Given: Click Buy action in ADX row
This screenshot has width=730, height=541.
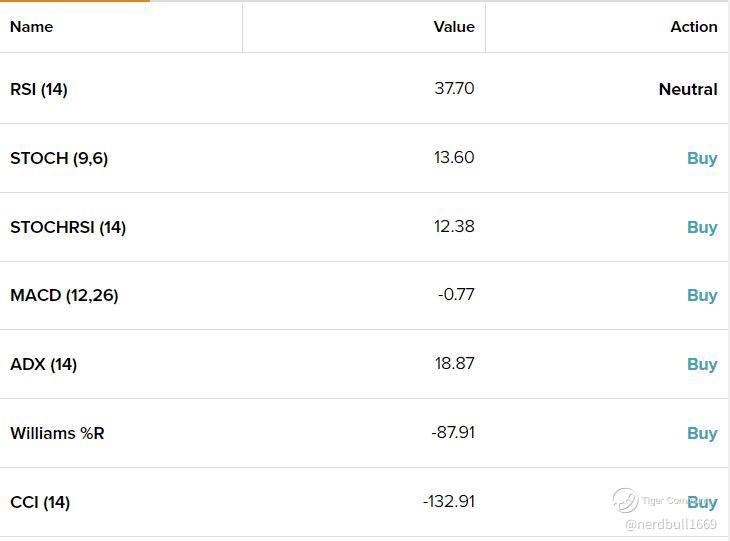Looking at the screenshot, I should [702, 364].
